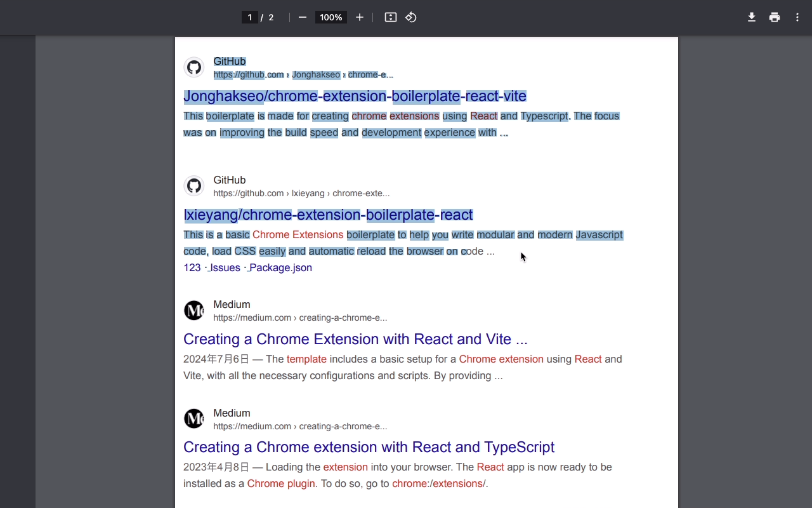Viewport: 812px width, 508px height.
Task: Click the Medium logo beside the Vite article
Action: pyautogui.click(x=193, y=310)
